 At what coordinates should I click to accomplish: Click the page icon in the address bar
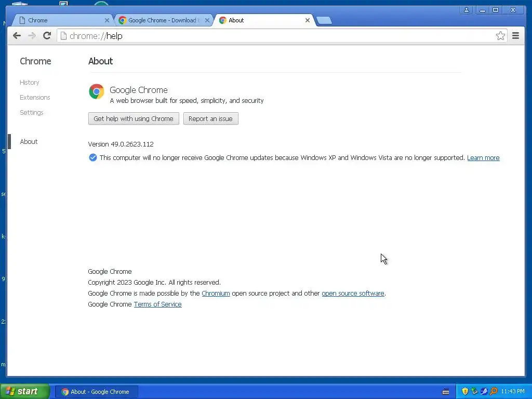(63, 36)
